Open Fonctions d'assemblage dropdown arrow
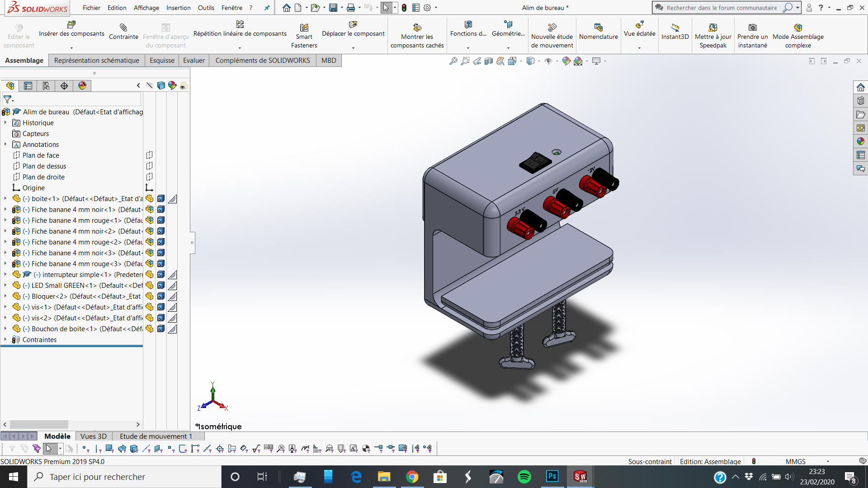Image resolution: width=868 pixels, height=488 pixels. click(468, 48)
